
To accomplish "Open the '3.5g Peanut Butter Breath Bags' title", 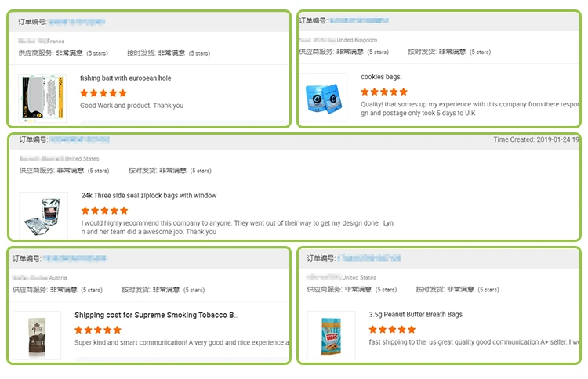I will coord(416,315).
